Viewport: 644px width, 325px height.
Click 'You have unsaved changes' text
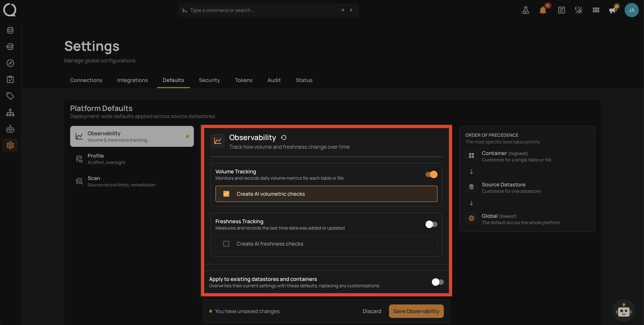(247, 311)
